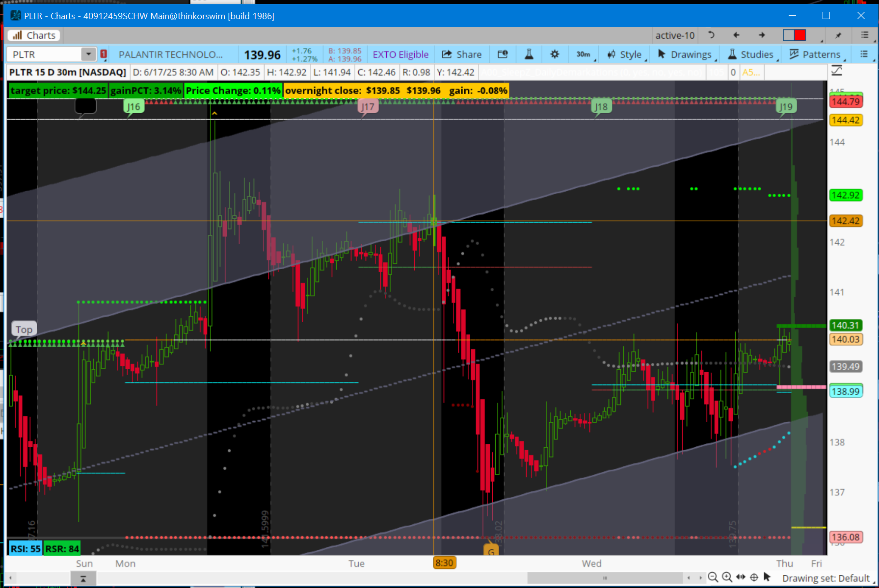Image resolution: width=879 pixels, height=588 pixels.
Task: Click the J18 date bubble marker
Action: click(601, 107)
